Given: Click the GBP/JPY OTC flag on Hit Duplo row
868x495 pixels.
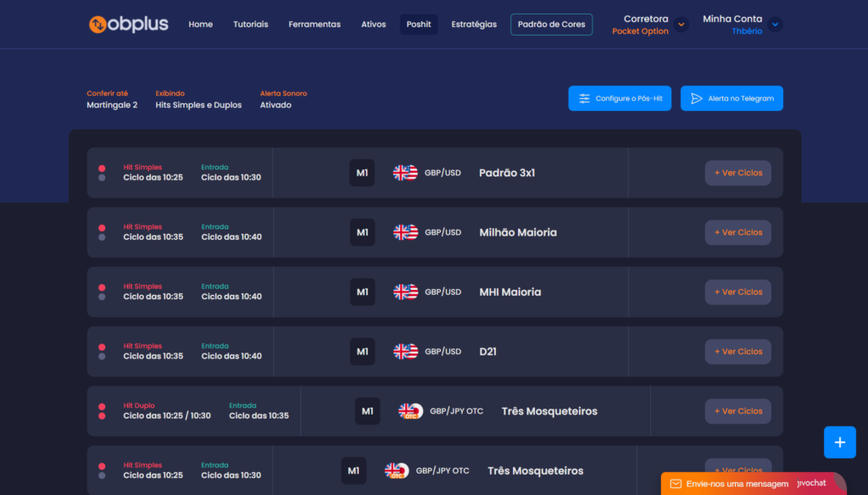Looking at the screenshot, I should tap(411, 411).
